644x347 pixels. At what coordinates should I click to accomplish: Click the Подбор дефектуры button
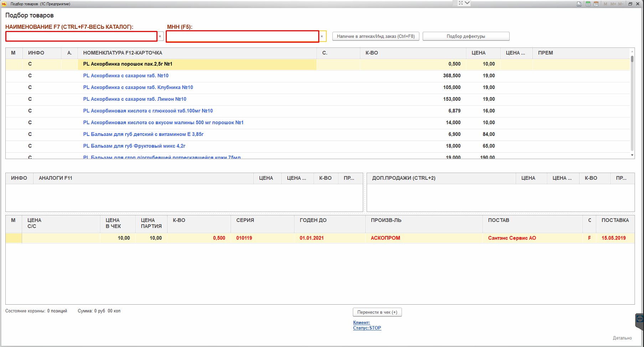click(x=466, y=36)
